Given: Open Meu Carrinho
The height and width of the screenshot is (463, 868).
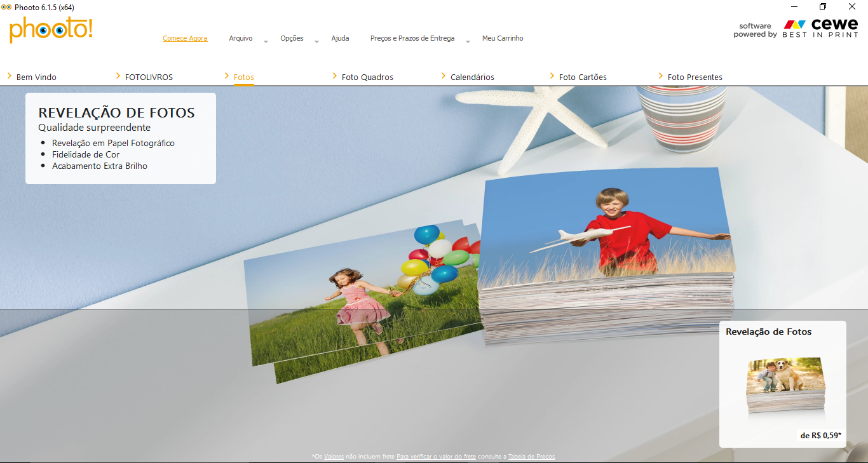Looking at the screenshot, I should 503,38.
